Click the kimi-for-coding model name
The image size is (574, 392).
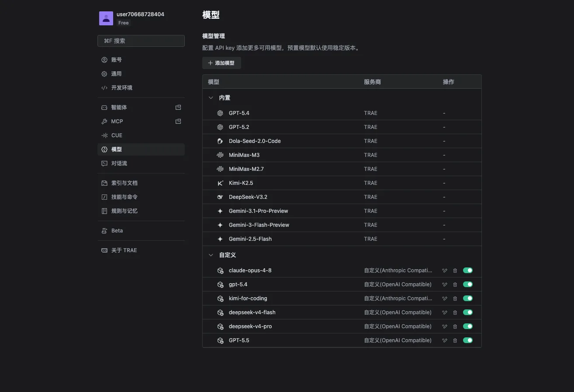tap(248, 298)
